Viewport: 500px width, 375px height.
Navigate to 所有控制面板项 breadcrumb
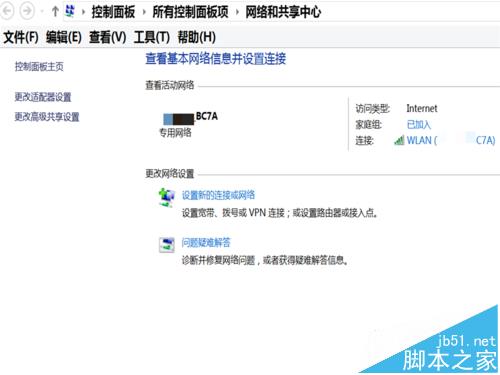coord(190,12)
